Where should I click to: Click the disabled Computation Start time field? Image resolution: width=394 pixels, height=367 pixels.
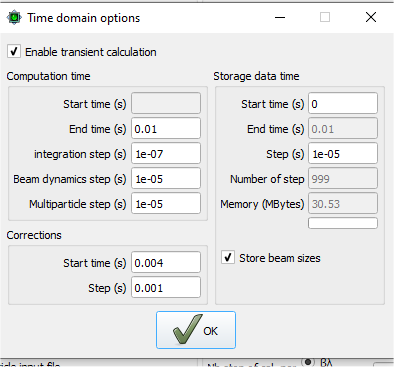pos(166,104)
